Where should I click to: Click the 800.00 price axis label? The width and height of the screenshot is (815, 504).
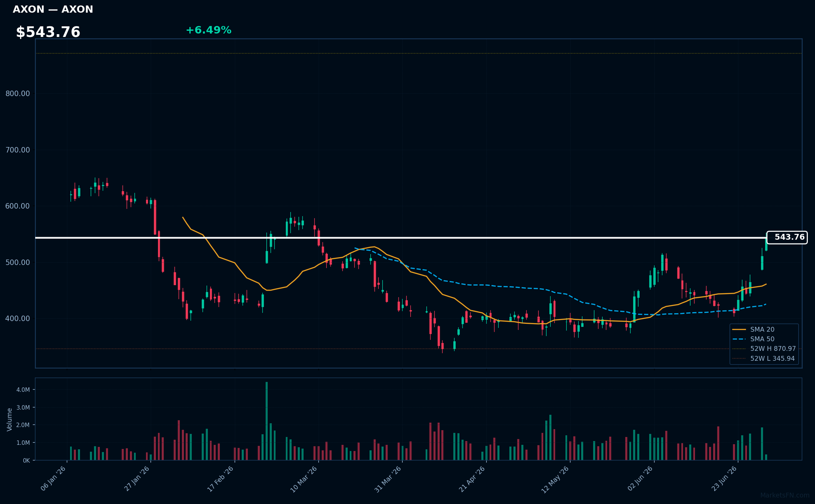(x=18, y=94)
